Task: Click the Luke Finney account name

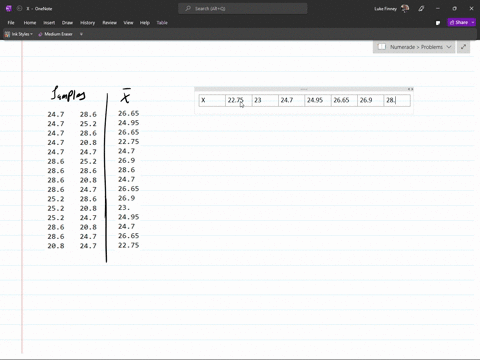Action: pyautogui.click(x=385, y=9)
